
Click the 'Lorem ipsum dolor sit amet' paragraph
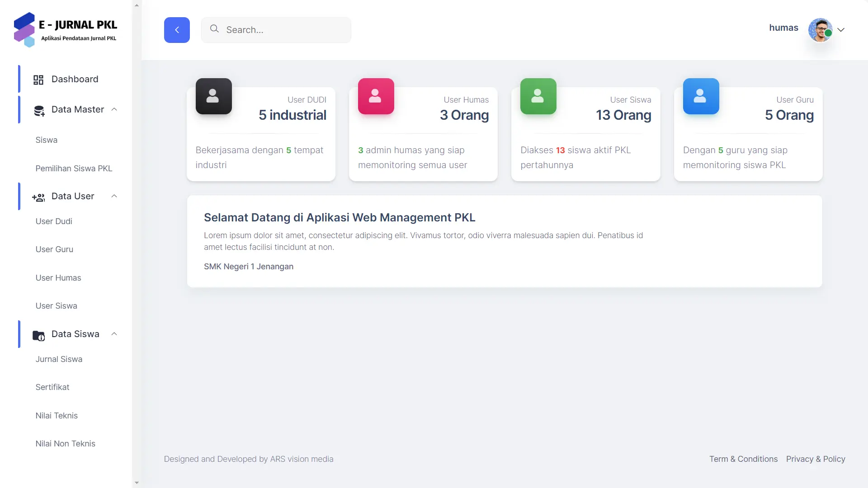coord(423,241)
